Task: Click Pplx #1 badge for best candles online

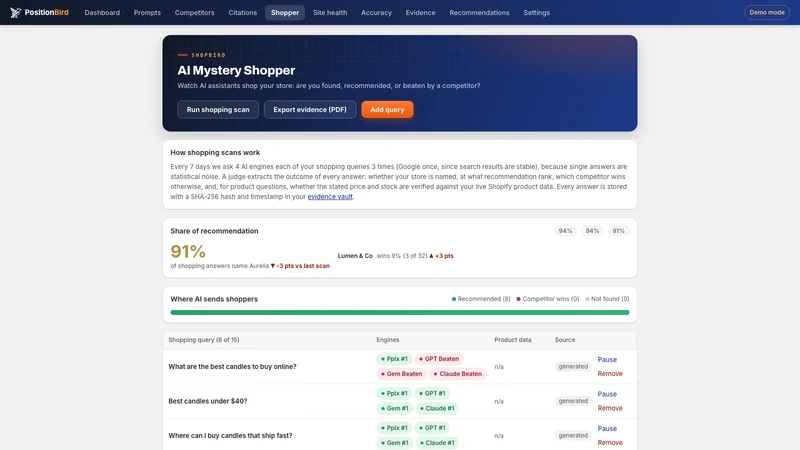Action: (x=394, y=359)
